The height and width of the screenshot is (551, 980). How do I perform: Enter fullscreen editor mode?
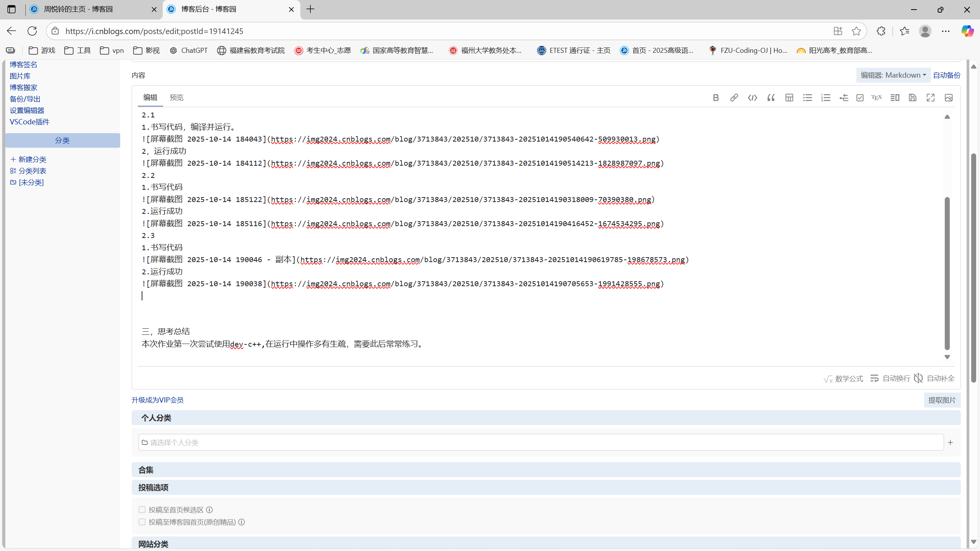tap(931, 98)
